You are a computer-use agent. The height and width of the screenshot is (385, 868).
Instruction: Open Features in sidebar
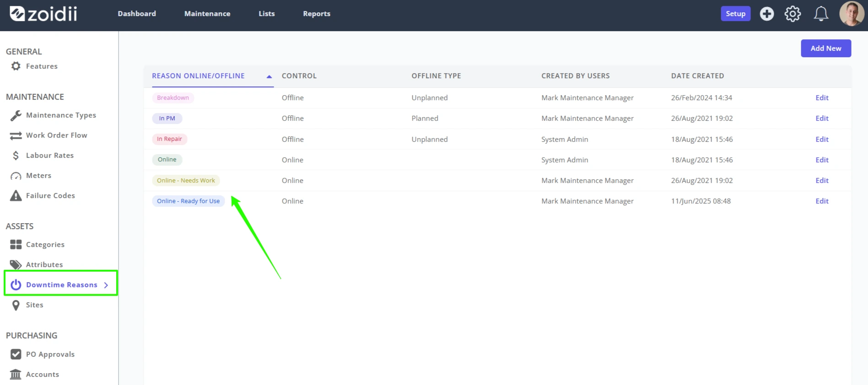tap(42, 66)
